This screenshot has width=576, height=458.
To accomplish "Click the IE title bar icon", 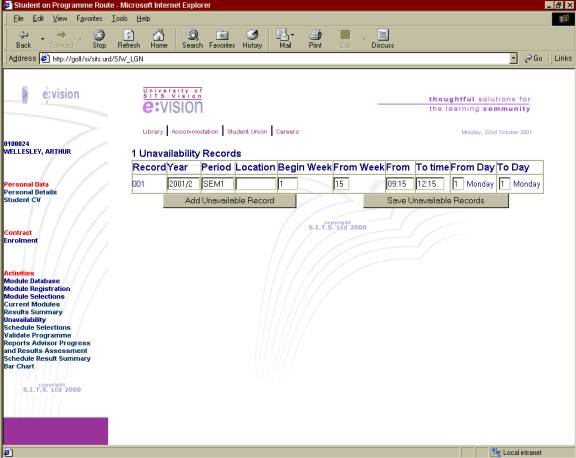I will [x=7, y=5].
